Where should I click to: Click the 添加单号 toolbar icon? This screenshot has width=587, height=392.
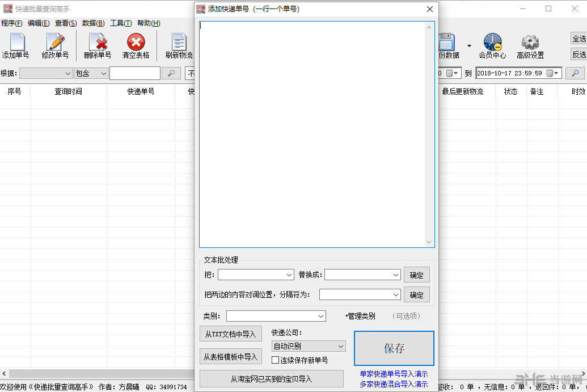(17, 42)
